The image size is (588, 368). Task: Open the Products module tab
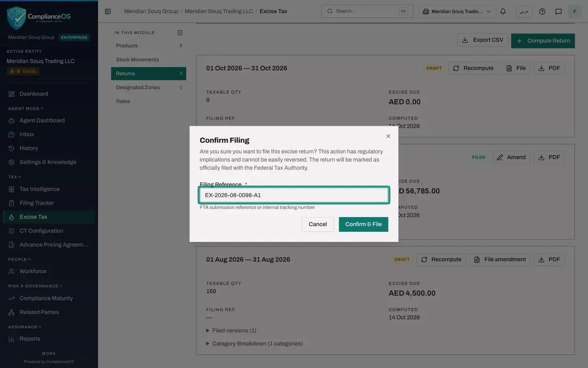148,46
